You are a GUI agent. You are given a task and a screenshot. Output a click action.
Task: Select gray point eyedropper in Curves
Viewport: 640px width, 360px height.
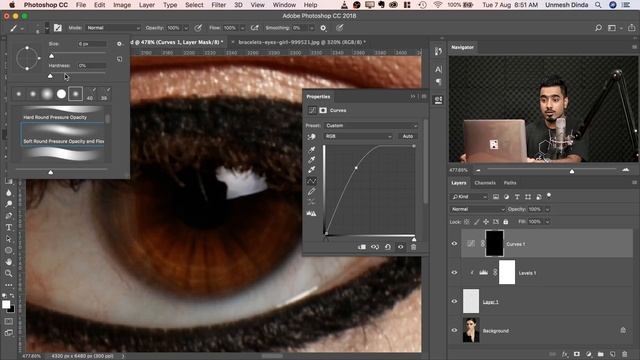tap(311, 160)
